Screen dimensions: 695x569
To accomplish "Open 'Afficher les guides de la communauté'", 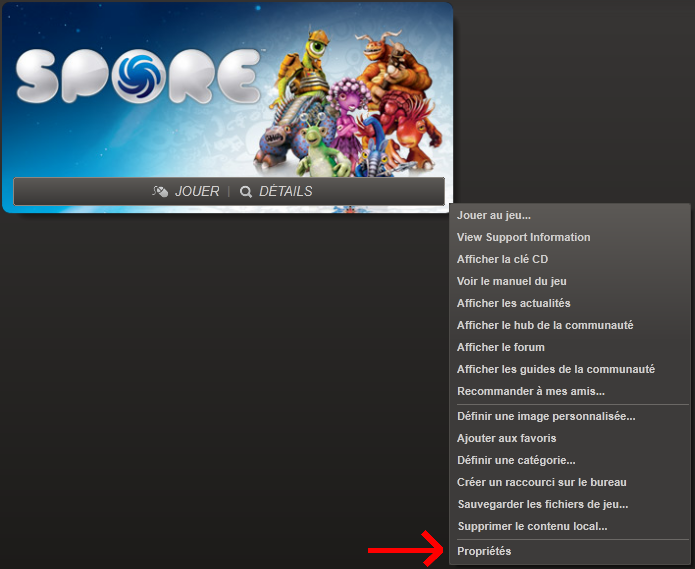I will click(570, 369).
